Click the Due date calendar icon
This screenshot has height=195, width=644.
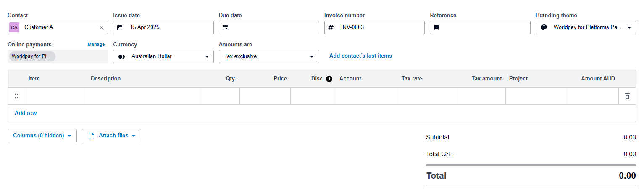click(226, 27)
